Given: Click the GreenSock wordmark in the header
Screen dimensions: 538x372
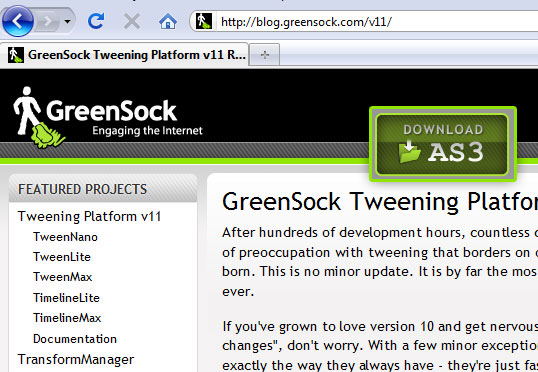Looking at the screenshot, I should pyautogui.click(x=112, y=111).
